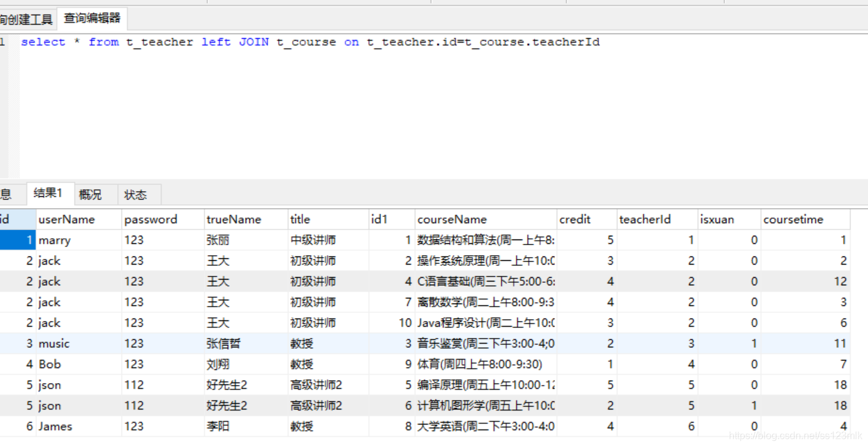Select the id1 cell showing 9
The image size is (868, 447).
(x=392, y=364)
